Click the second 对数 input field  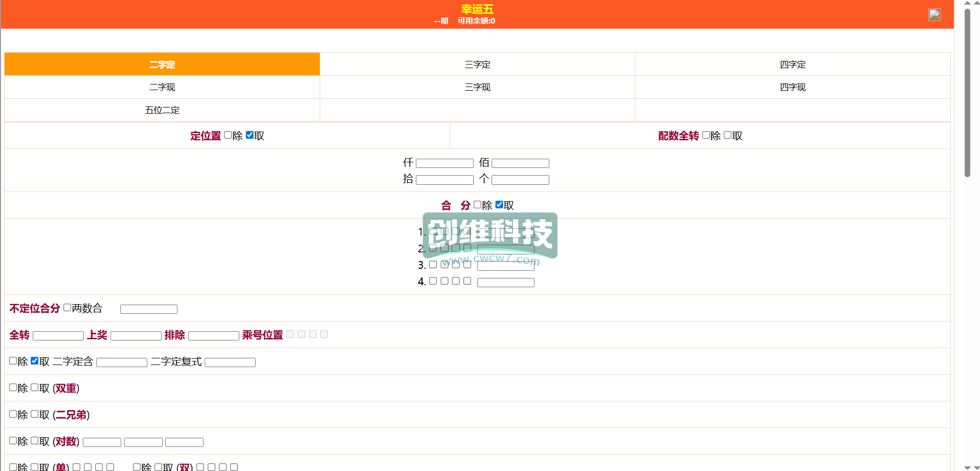pyautogui.click(x=143, y=442)
